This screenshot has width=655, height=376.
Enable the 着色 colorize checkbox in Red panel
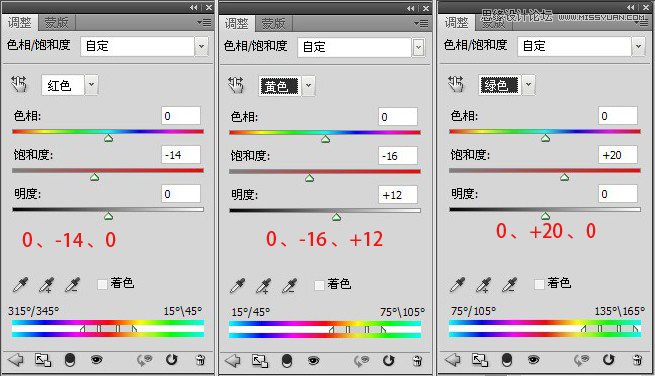pos(102,285)
